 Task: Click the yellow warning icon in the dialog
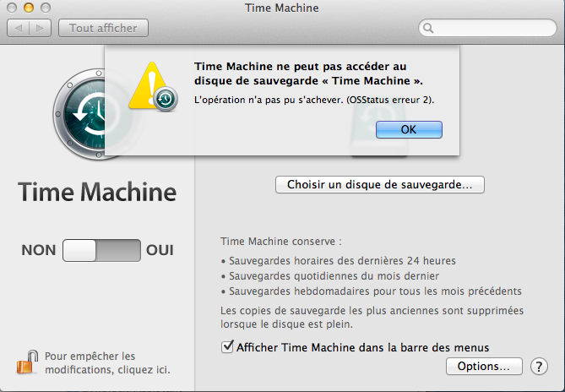(x=153, y=86)
